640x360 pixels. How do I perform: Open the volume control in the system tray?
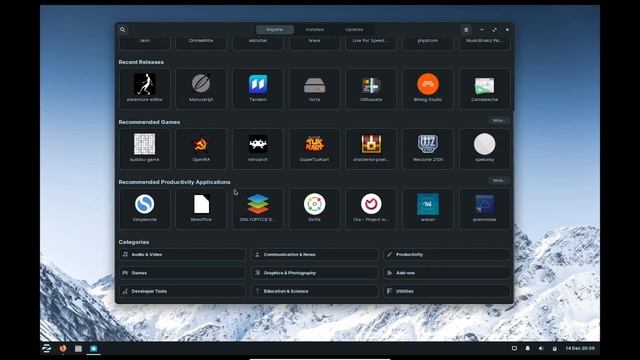click(541, 348)
